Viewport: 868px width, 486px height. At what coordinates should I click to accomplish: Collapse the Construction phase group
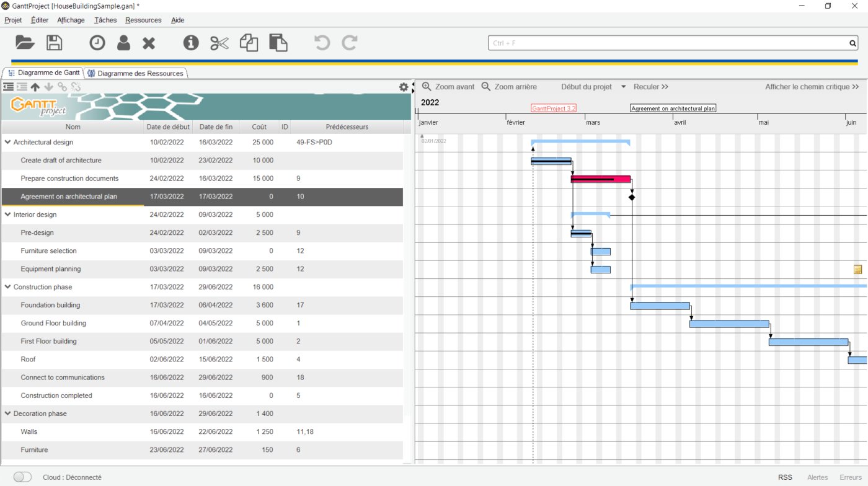[8, 287]
